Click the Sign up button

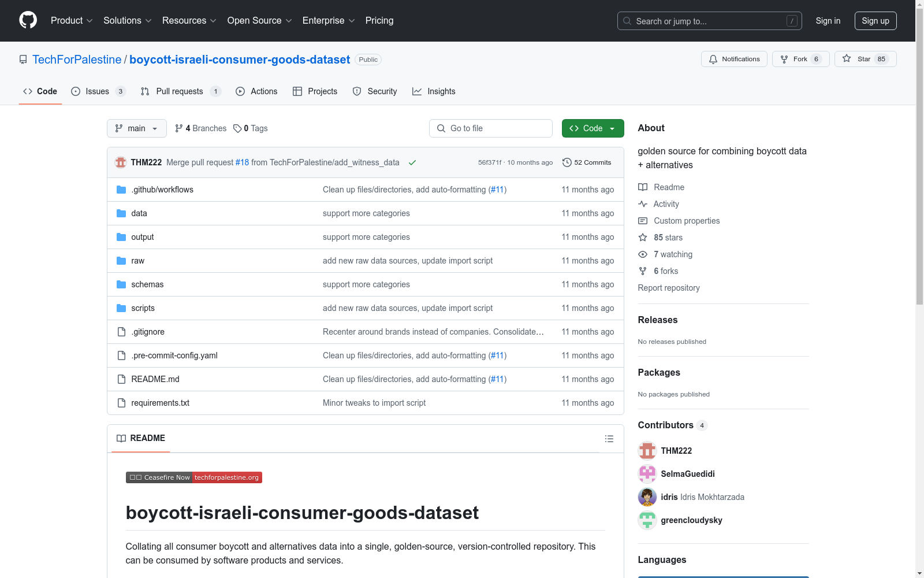point(875,21)
